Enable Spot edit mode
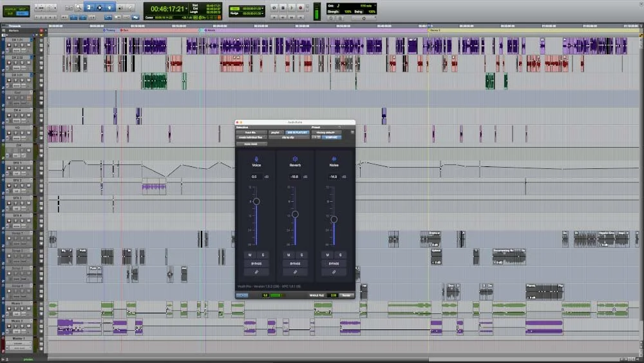The width and height of the screenshot is (644, 363). click(x=22, y=8)
